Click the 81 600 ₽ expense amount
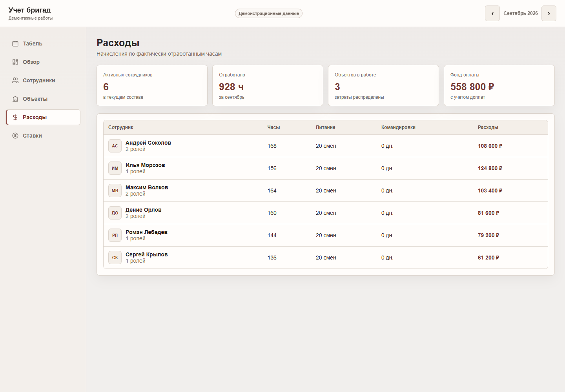This screenshot has width=565, height=392. 488,213
